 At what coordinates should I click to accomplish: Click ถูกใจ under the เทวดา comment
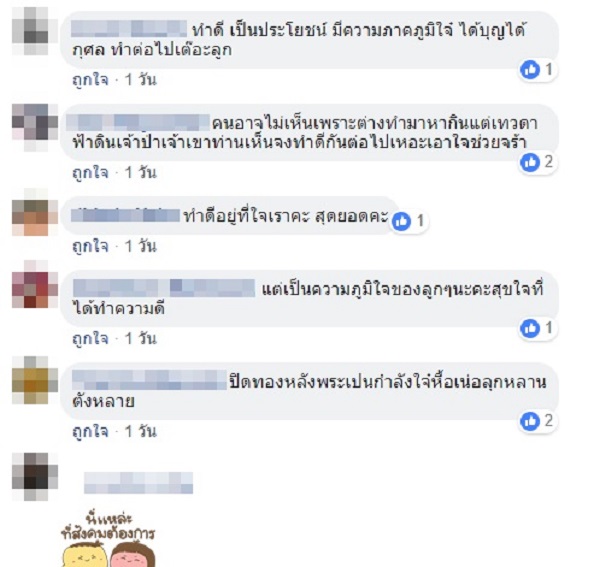click(90, 173)
